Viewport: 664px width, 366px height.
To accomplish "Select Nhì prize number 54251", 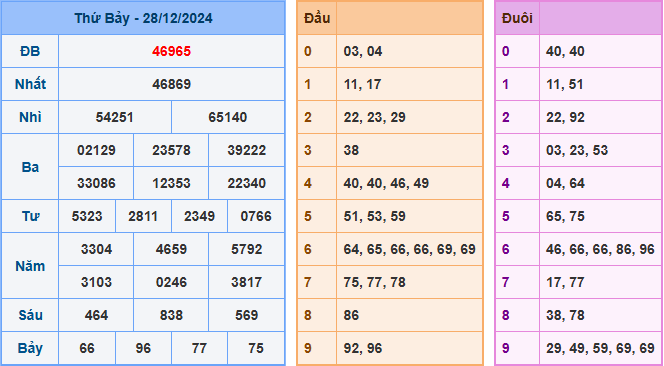I will point(115,117).
